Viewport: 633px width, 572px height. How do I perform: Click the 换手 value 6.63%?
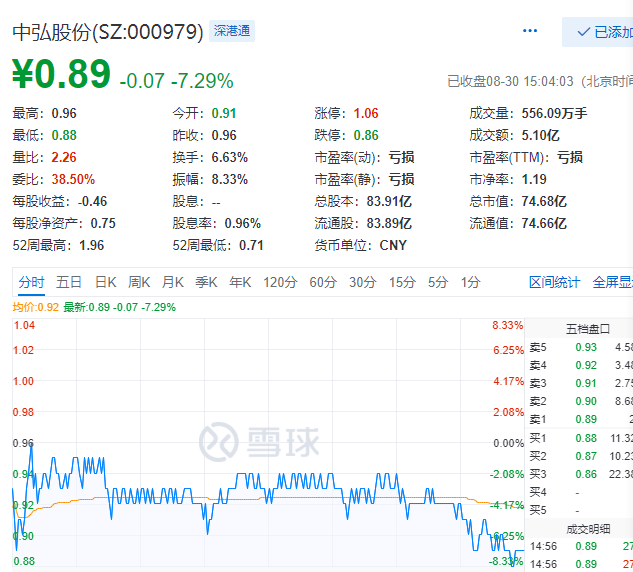tap(229, 157)
